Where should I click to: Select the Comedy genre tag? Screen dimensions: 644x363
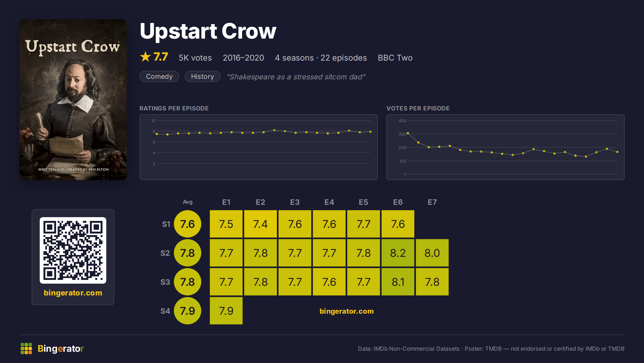[x=159, y=76]
